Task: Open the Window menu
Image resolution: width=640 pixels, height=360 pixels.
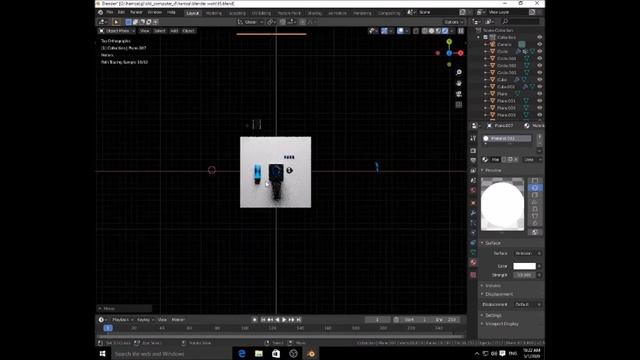Action: (155, 12)
